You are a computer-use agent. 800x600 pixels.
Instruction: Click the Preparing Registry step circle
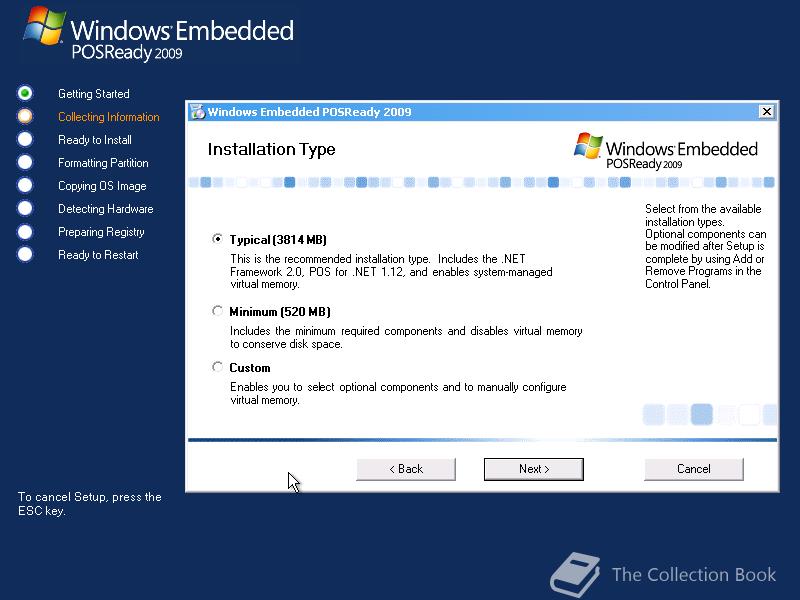(24, 231)
